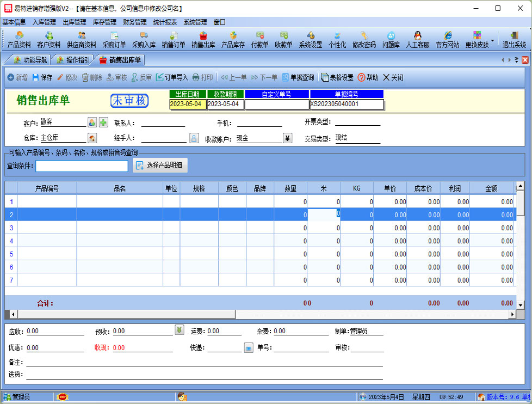The width and height of the screenshot is (532, 404).
Task: Launch 系统设置 from the toolbar
Action: [x=310, y=40]
